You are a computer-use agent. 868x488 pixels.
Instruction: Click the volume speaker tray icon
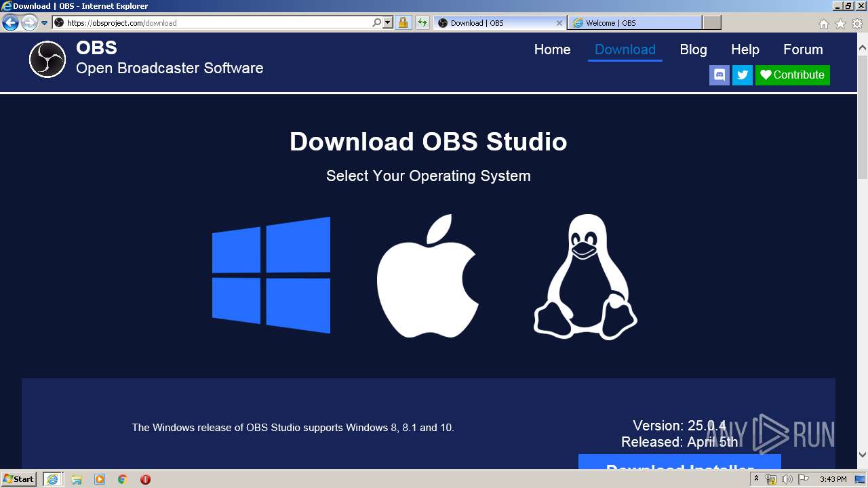point(787,479)
